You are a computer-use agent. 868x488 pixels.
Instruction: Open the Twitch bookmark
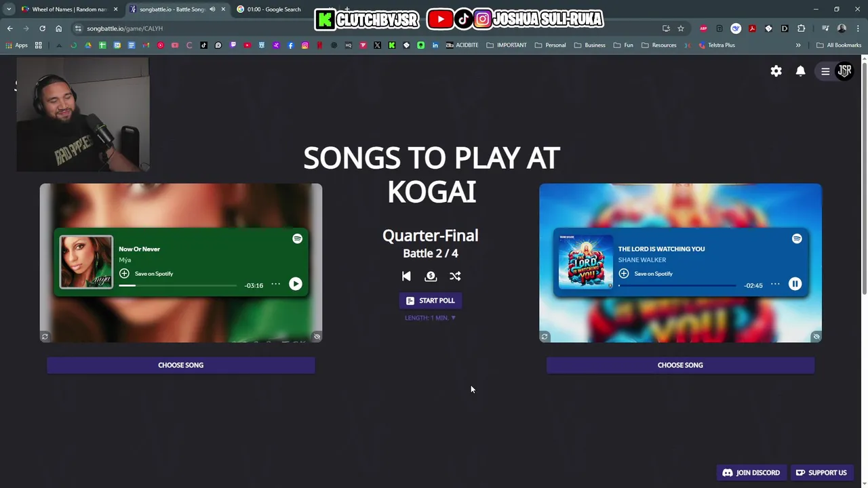[x=233, y=45]
